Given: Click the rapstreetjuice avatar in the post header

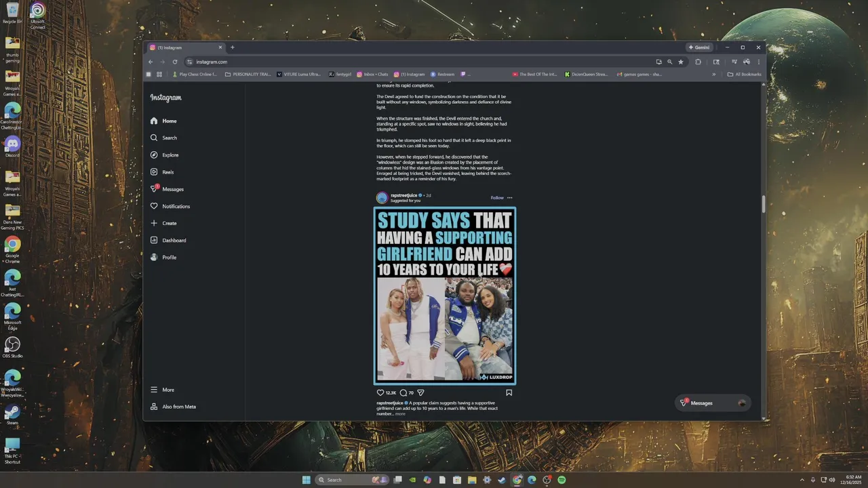Looking at the screenshot, I should 382,198.
